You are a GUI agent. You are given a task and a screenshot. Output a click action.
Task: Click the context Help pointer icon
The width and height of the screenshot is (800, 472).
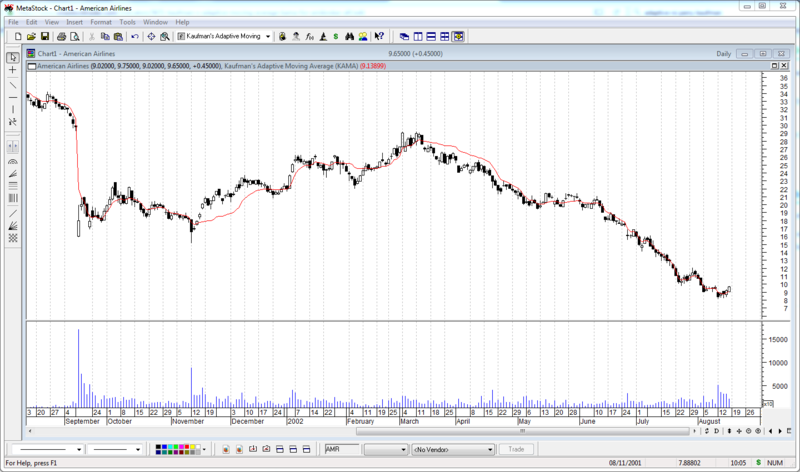point(379,36)
